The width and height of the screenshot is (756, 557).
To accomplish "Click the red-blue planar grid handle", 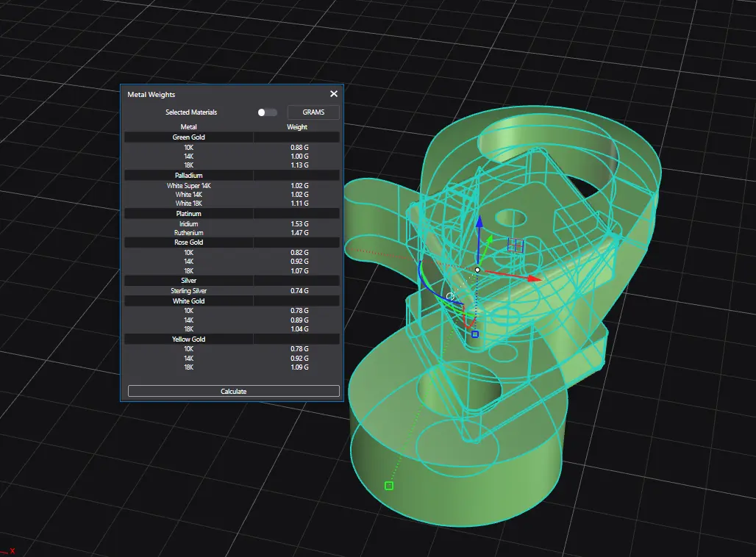I will [x=516, y=245].
